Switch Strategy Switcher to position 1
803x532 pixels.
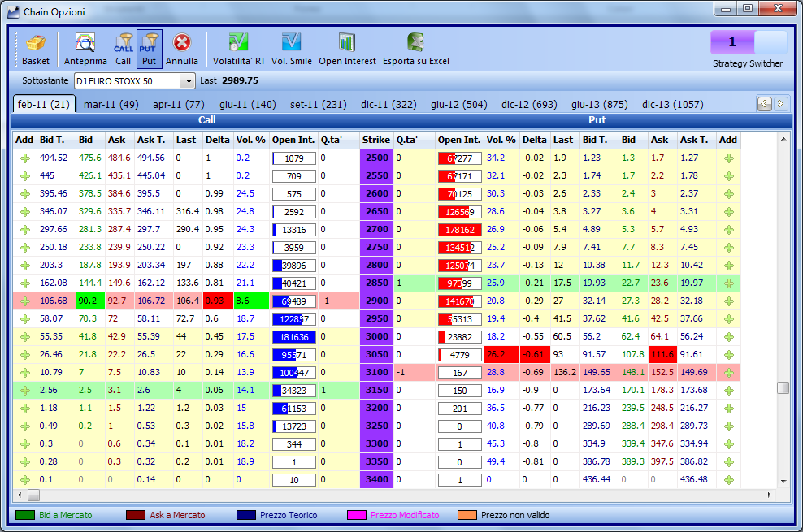coord(732,42)
